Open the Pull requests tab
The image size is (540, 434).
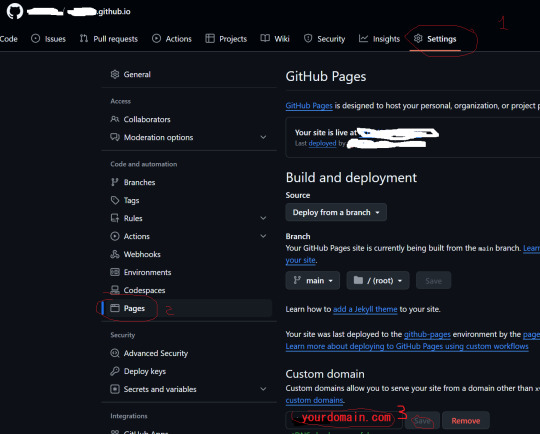pos(108,39)
